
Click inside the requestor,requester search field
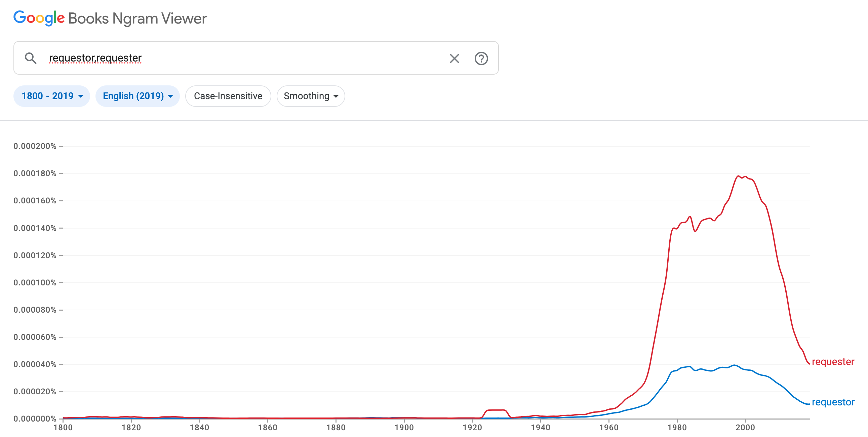click(236, 58)
